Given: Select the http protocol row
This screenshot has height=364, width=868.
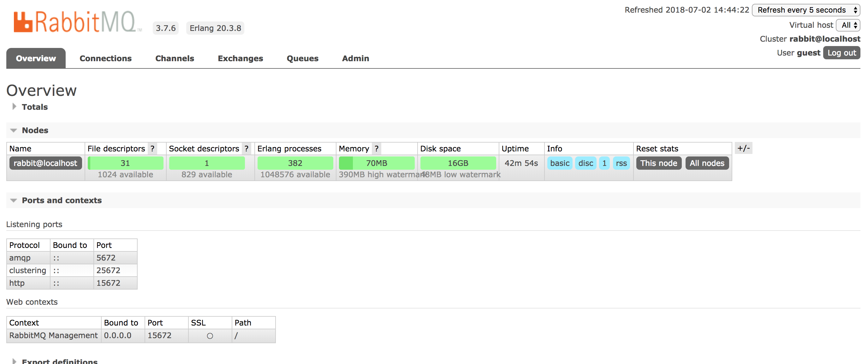Looking at the screenshot, I should (72, 283).
